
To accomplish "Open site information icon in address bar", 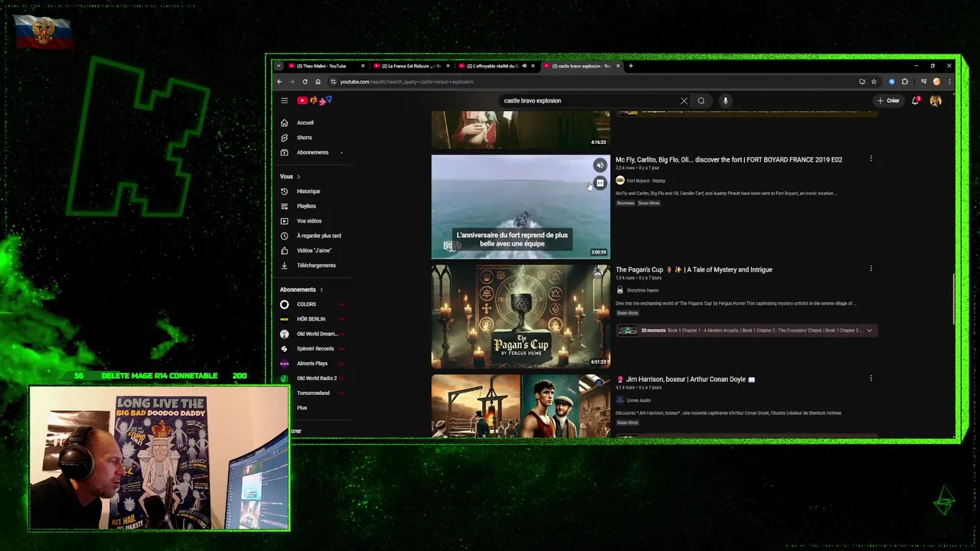I will tap(333, 82).
